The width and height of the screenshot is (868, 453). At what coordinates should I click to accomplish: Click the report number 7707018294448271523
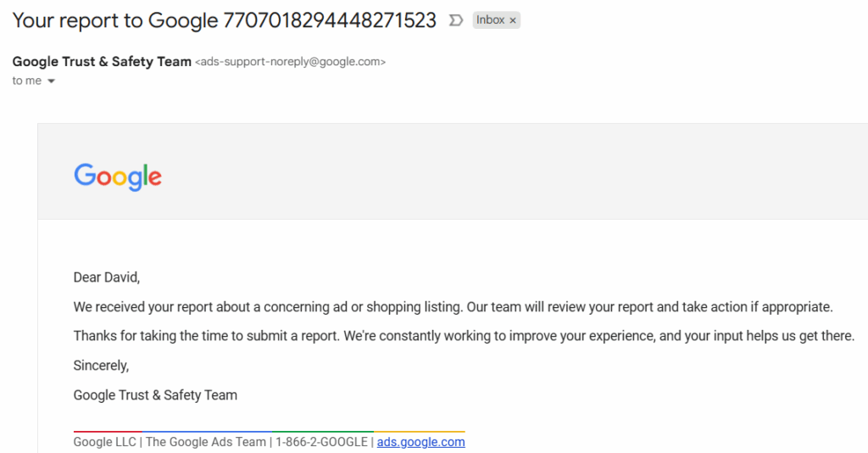coord(330,20)
